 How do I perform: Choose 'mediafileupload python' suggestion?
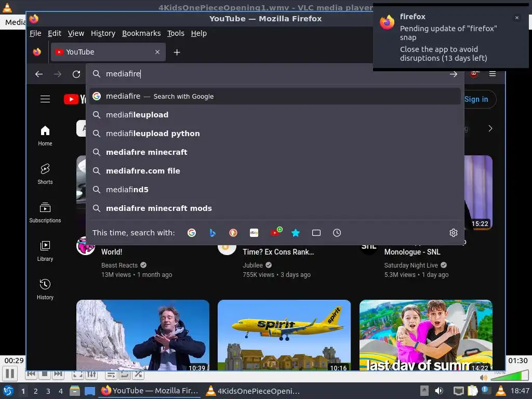275,134
